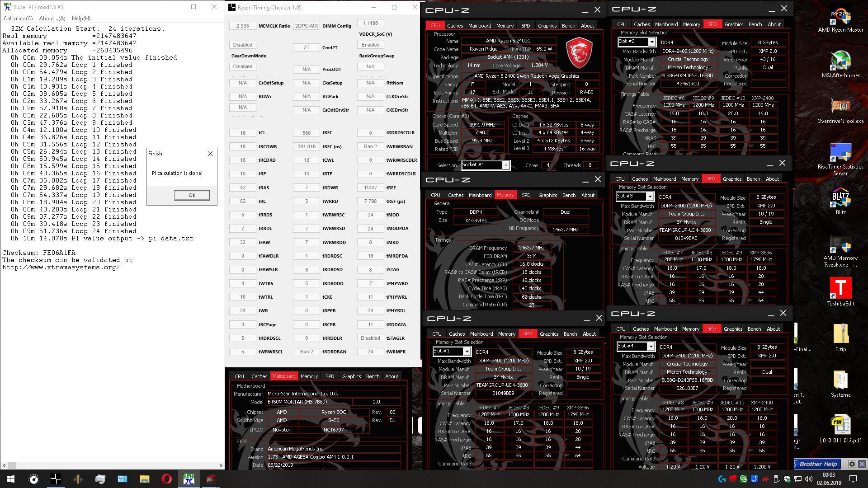868x488 pixels.
Task: Expand Slot #3 memory slot dropdown
Action: pos(650,197)
